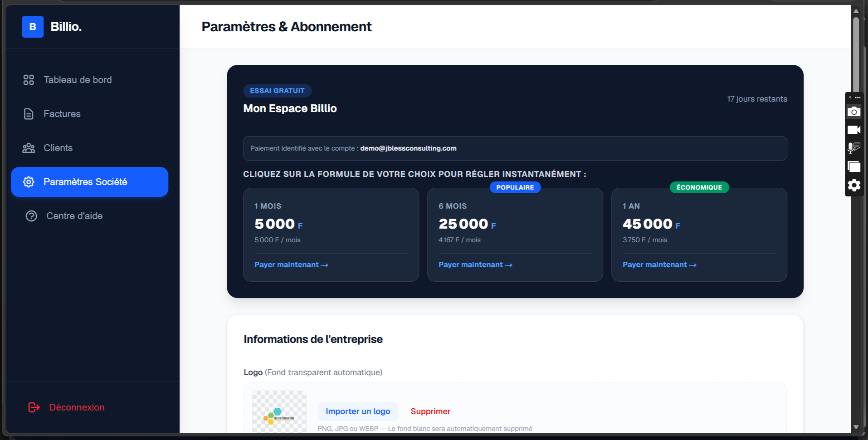Go to Factures in the sidebar
The height and width of the screenshot is (440, 868).
pos(90,114)
